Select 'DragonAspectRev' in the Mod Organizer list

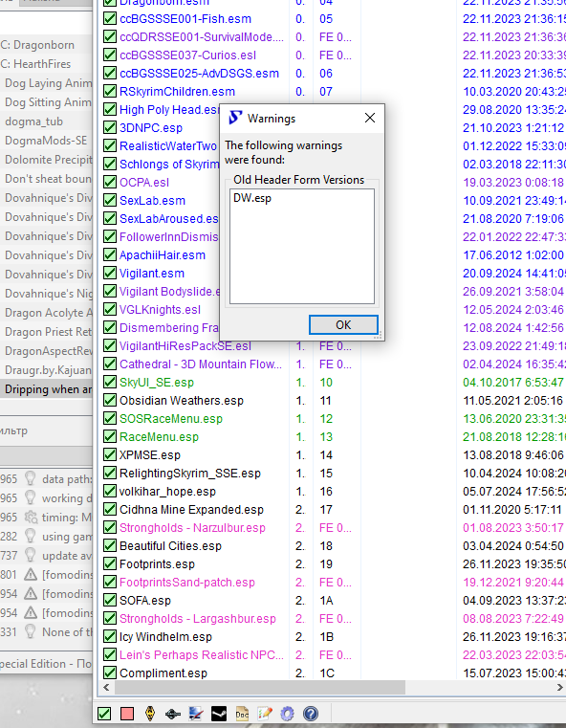[47, 350]
